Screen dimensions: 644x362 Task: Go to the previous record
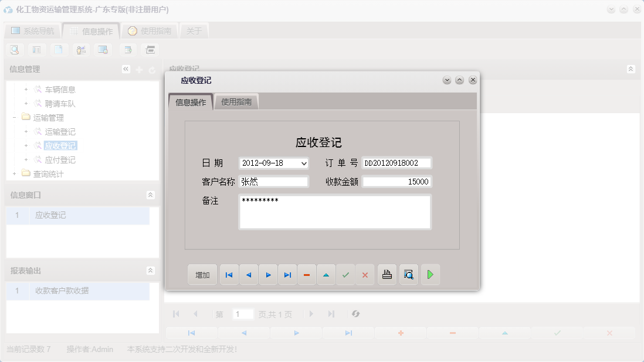click(248, 274)
